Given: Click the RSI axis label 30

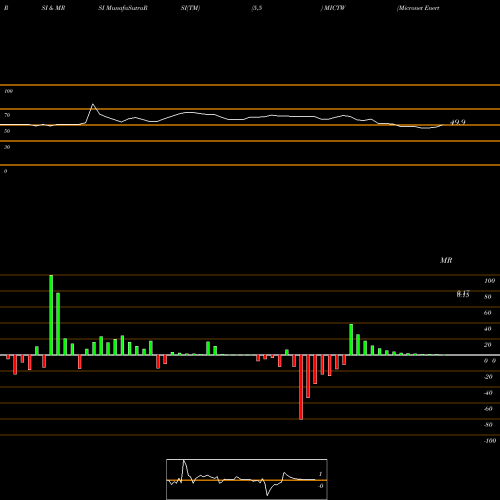Looking at the screenshot, I should [x=7, y=147].
